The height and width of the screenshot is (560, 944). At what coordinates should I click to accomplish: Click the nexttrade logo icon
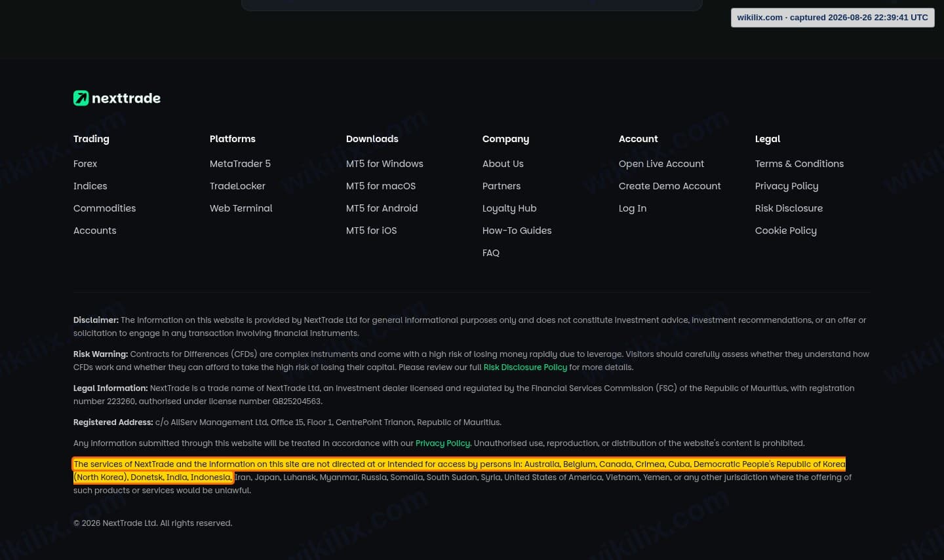81,98
